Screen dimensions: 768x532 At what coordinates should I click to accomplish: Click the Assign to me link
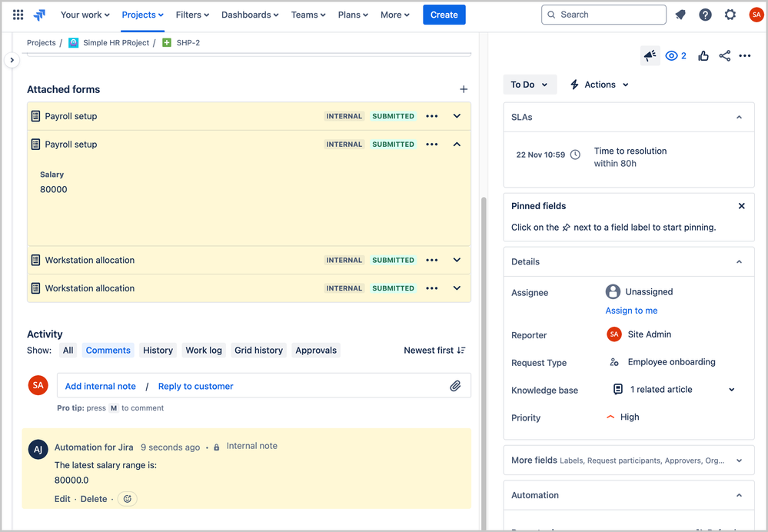point(631,311)
